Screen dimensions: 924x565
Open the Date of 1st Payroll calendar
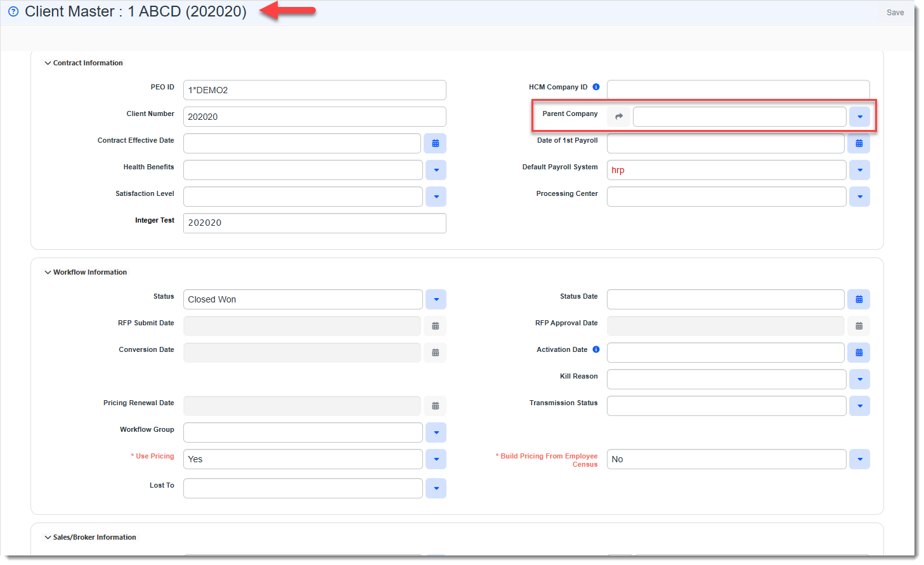(859, 143)
